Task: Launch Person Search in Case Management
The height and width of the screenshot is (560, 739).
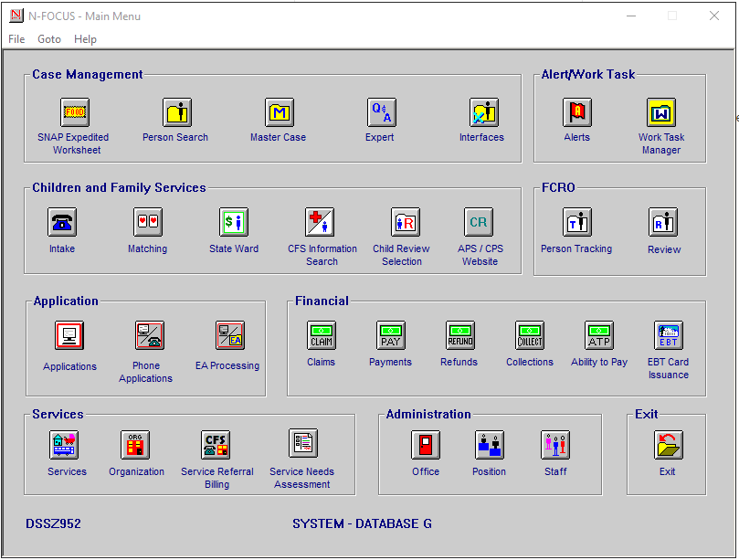Action: (176, 112)
